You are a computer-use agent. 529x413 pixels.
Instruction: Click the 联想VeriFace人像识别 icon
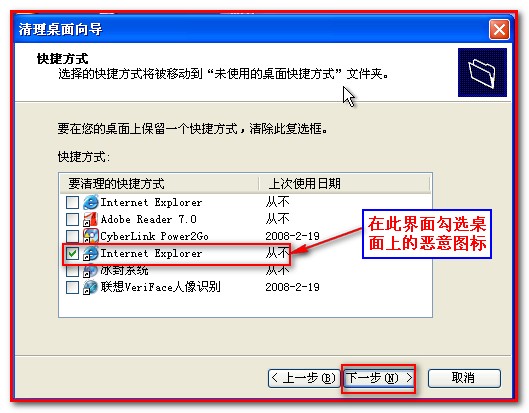click(90, 287)
